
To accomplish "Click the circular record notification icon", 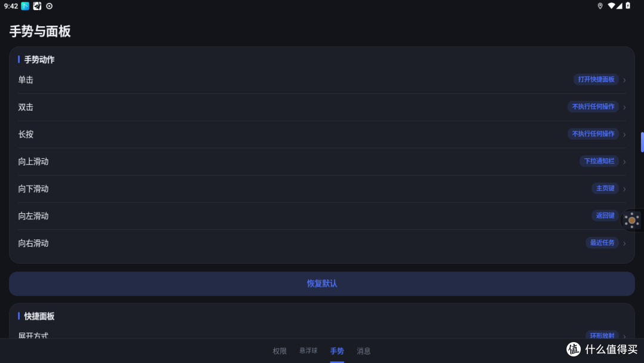I will click(x=49, y=6).
